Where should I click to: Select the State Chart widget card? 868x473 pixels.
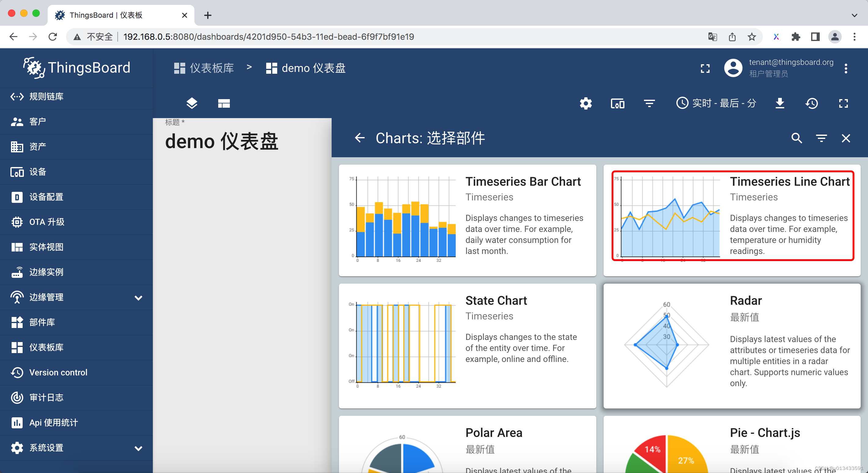pos(467,346)
